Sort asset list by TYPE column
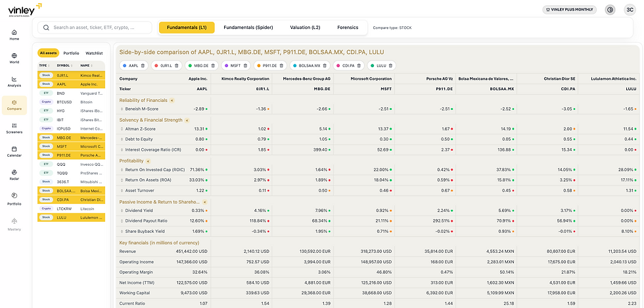Screen dimensions: 644x308 (x=45, y=65)
